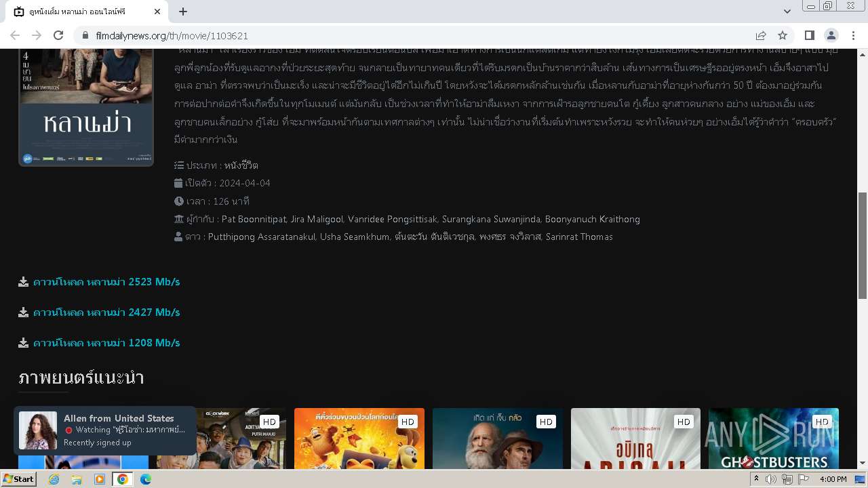
Task: Click the address bar URL field
Action: (x=420, y=36)
